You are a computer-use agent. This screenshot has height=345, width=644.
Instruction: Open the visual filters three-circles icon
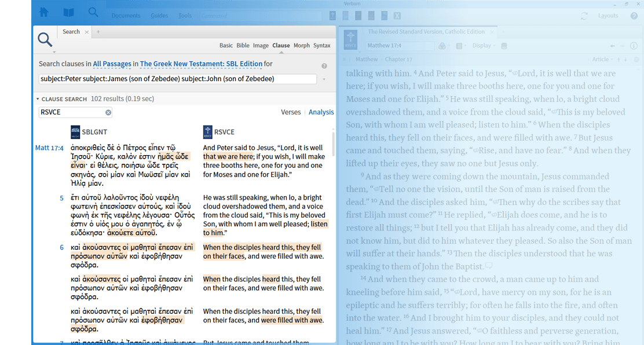(442, 46)
